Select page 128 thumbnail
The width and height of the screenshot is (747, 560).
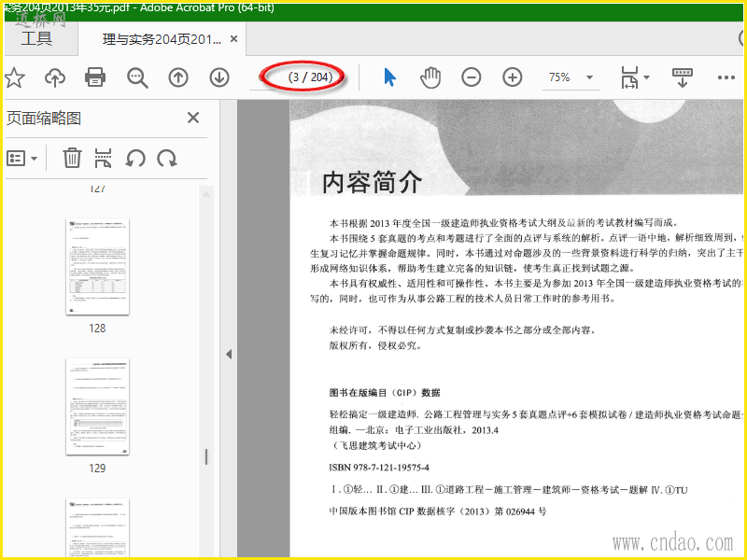97,267
